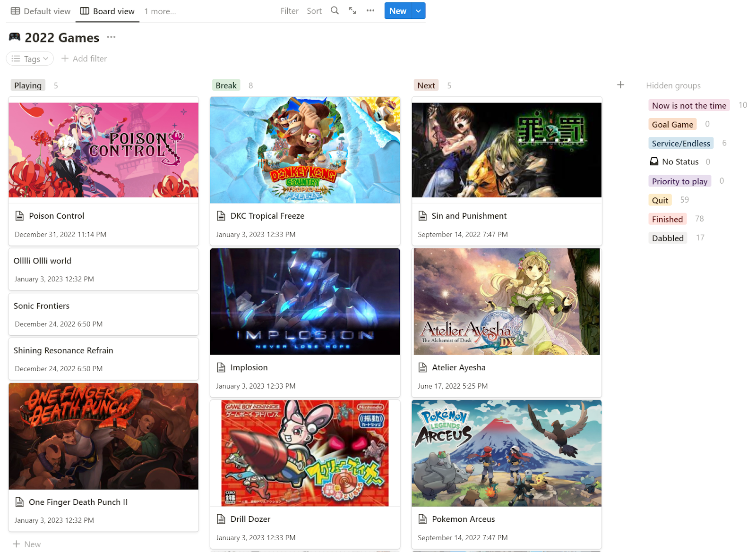This screenshot has height=552, width=756.
Task: Click the Next group label
Action: pyautogui.click(x=426, y=85)
